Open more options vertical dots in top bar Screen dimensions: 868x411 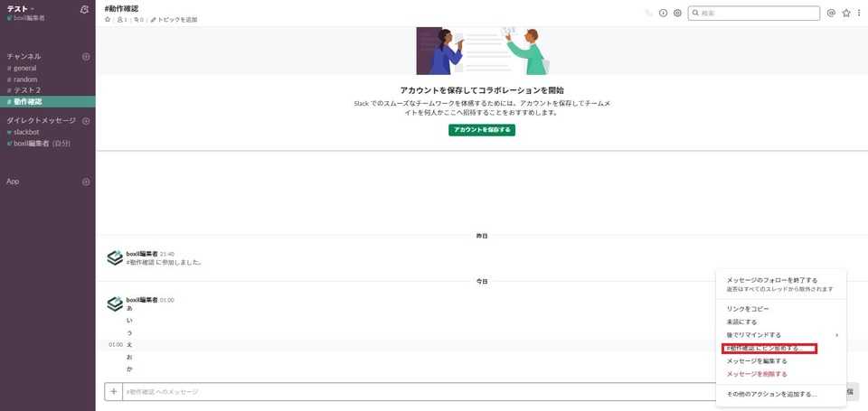859,13
